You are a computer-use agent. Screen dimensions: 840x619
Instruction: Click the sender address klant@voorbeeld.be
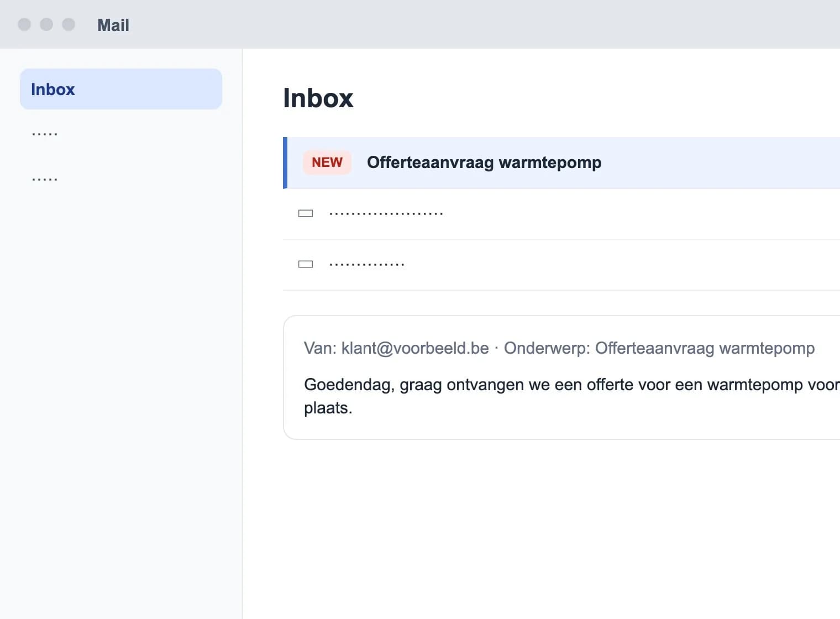[415, 348]
